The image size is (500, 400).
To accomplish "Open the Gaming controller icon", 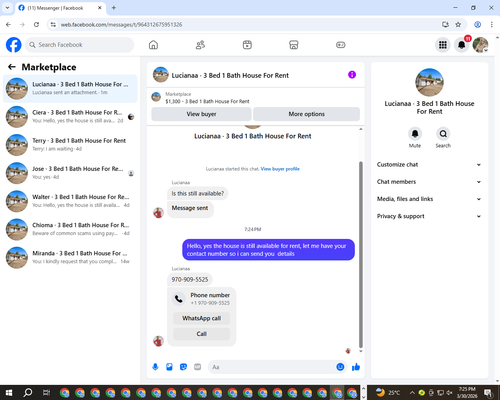I will [x=341, y=45].
